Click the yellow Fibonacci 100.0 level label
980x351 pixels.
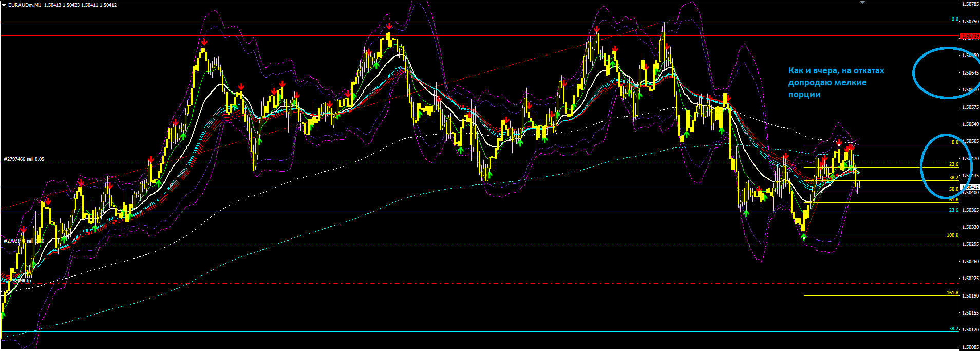pos(952,235)
